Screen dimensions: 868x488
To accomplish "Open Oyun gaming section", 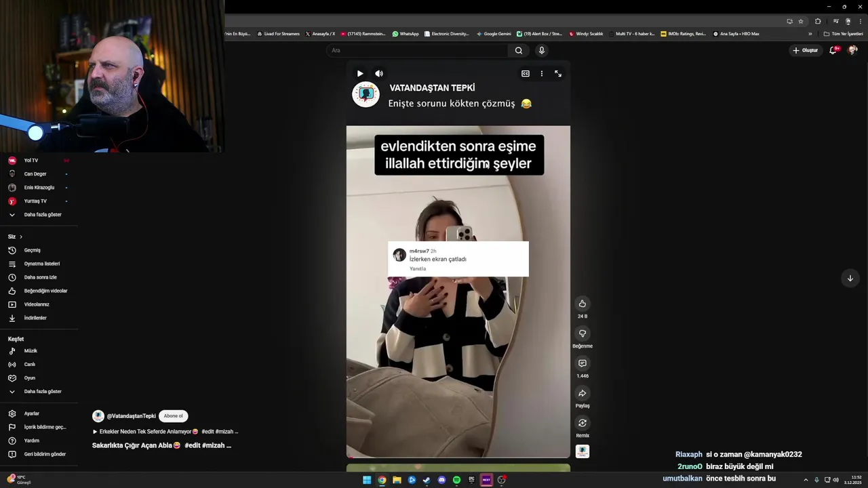I will 39,378.
